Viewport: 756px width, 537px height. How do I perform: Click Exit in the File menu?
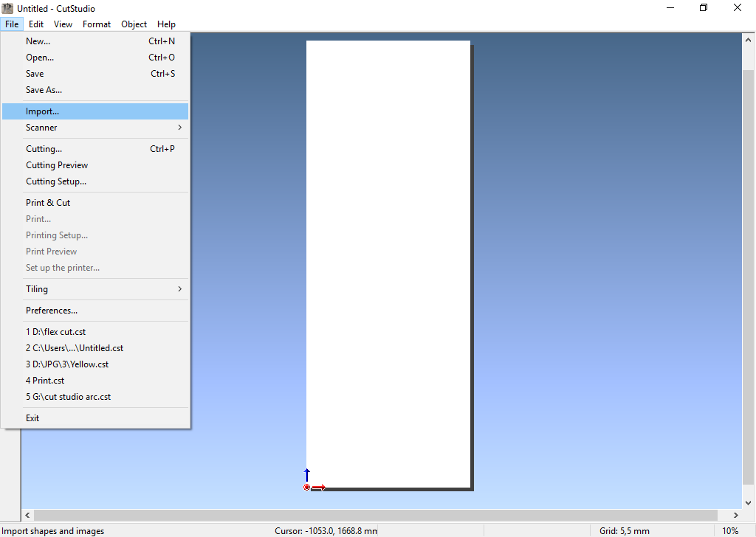point(95,418)
